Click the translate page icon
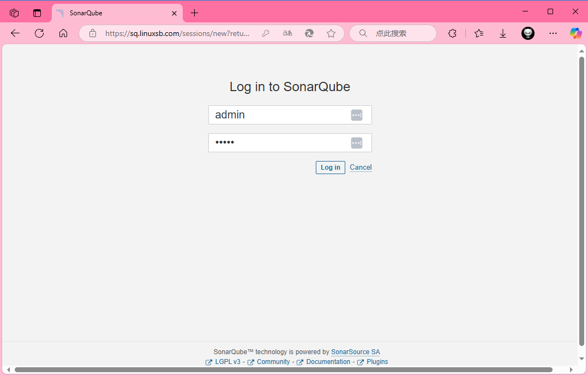Viewport: 588px width, 376px height. [x=287, y=33]
